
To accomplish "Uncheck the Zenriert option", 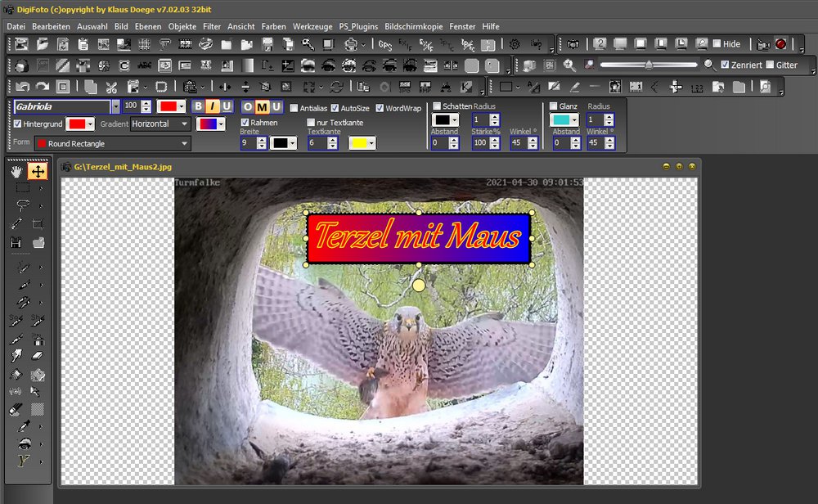I will point(725,65).
